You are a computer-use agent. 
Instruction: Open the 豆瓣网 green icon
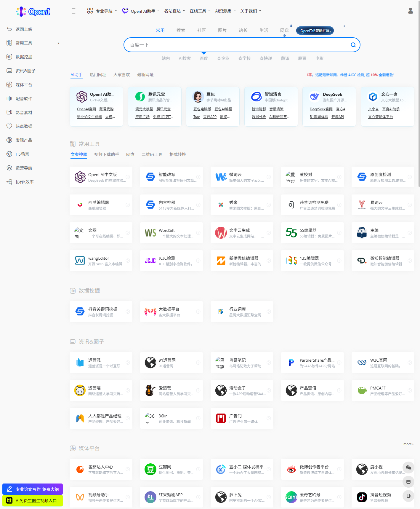point(150,469)
